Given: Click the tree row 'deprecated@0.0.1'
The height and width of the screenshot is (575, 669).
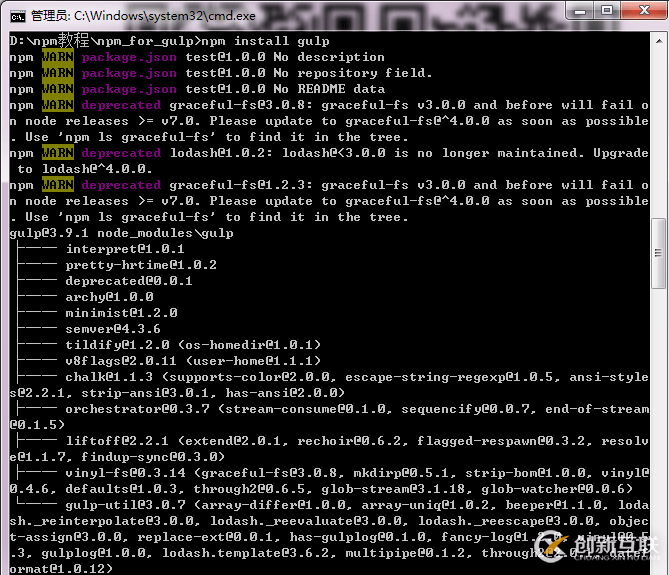Looking at the screenshot, I should (129, 281).
